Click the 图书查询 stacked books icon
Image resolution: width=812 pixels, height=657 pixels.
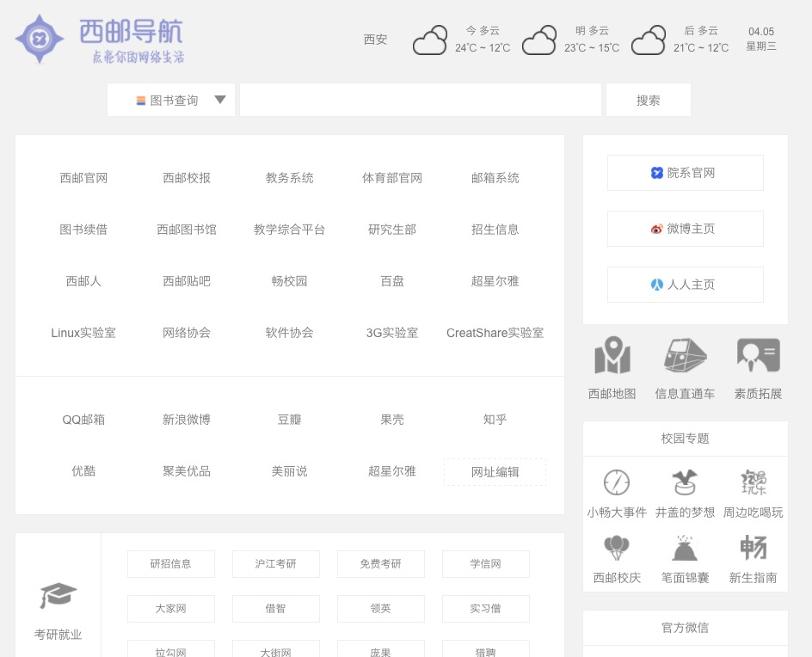click(141, 101)
